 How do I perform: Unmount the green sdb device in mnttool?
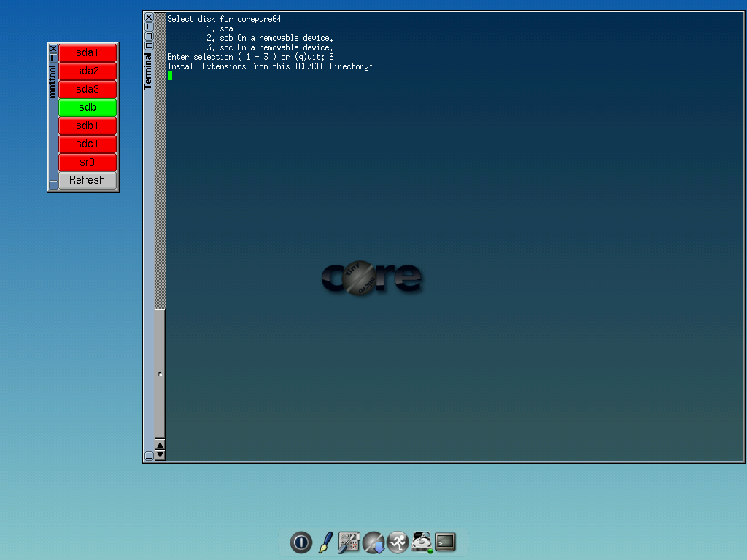point(88,108)
